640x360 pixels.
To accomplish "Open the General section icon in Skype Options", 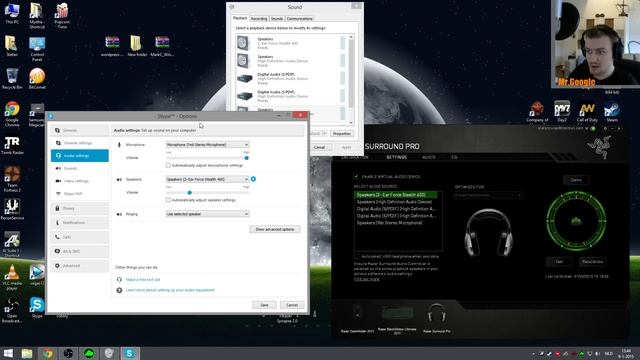I will tap(58, 130).
